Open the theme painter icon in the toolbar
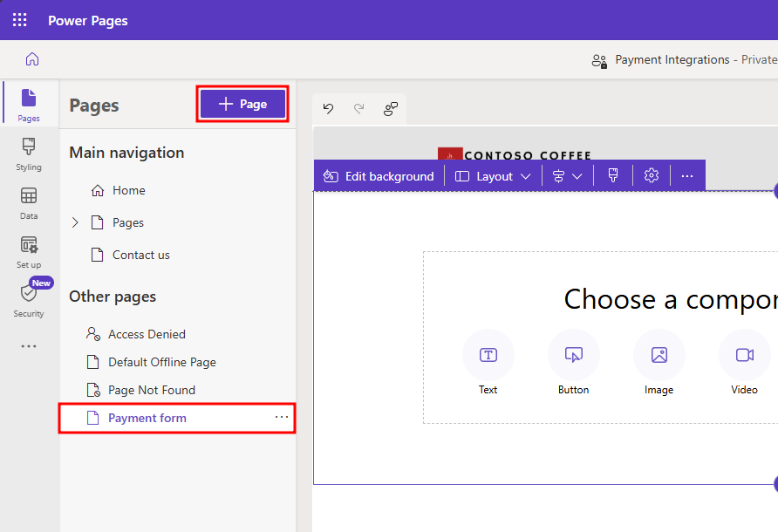The width and height of the screenshot is (778, 532). tap(612, 175)
